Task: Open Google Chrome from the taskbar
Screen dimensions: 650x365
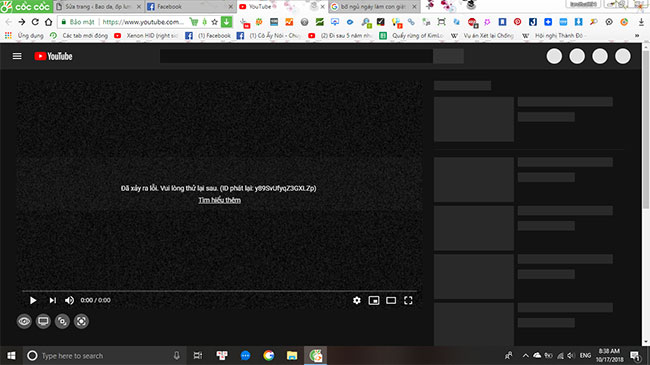Action: coord(269,356)
